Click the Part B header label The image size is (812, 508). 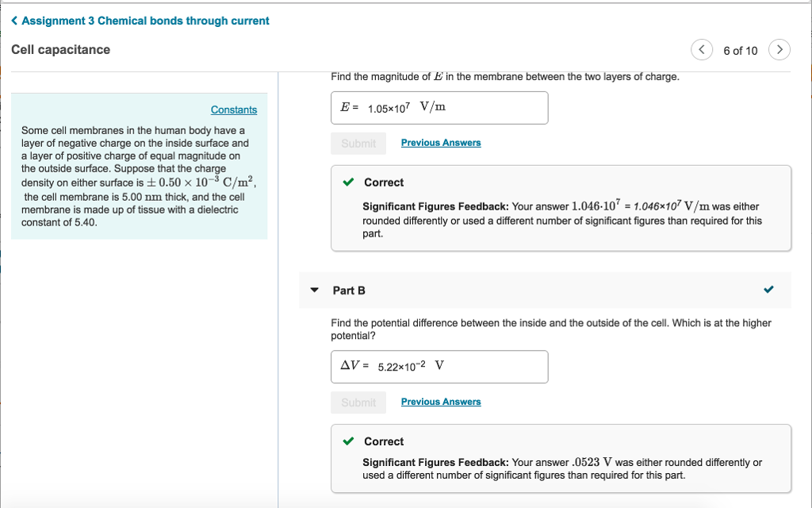(x=349, y=291)
